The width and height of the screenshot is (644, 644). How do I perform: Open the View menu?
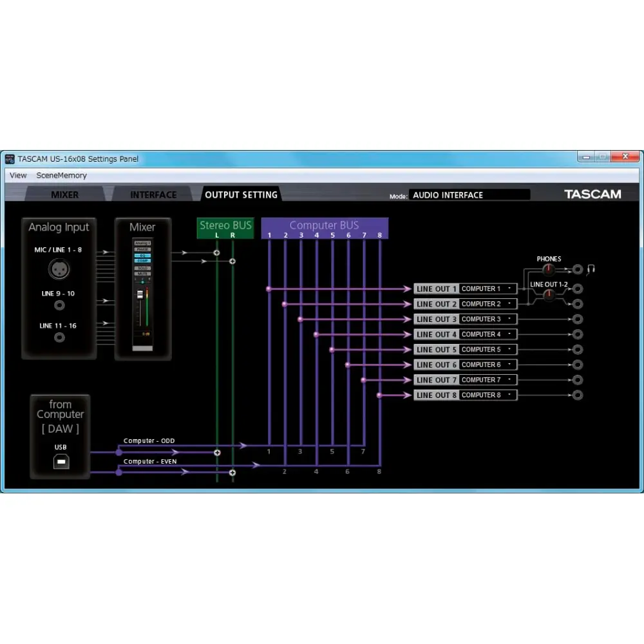18,175
